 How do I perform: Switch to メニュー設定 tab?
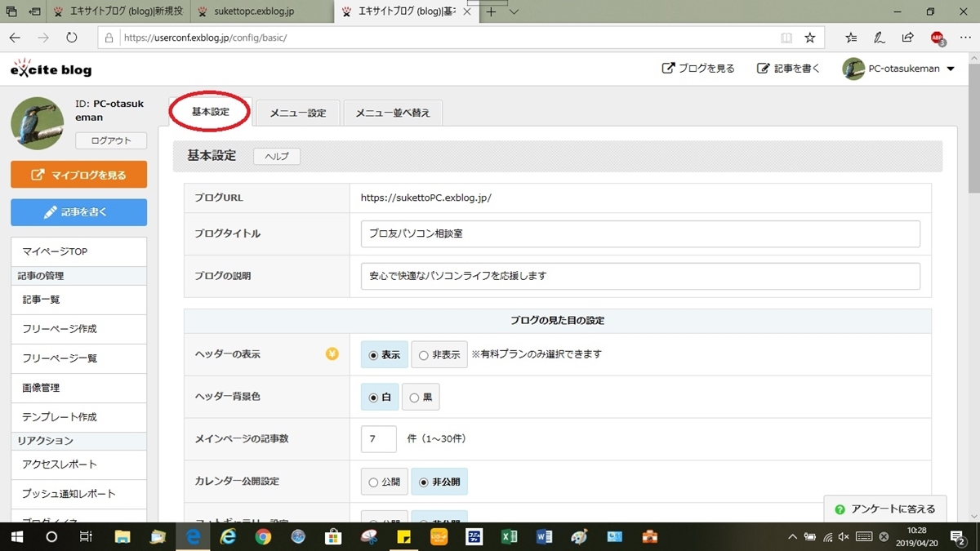click(298, 113)
